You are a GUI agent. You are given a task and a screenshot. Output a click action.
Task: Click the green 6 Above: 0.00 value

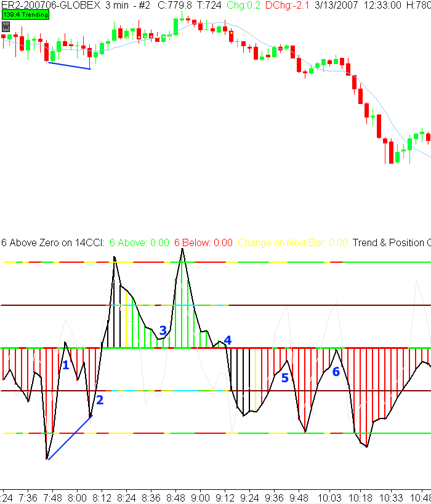point(139,242)
